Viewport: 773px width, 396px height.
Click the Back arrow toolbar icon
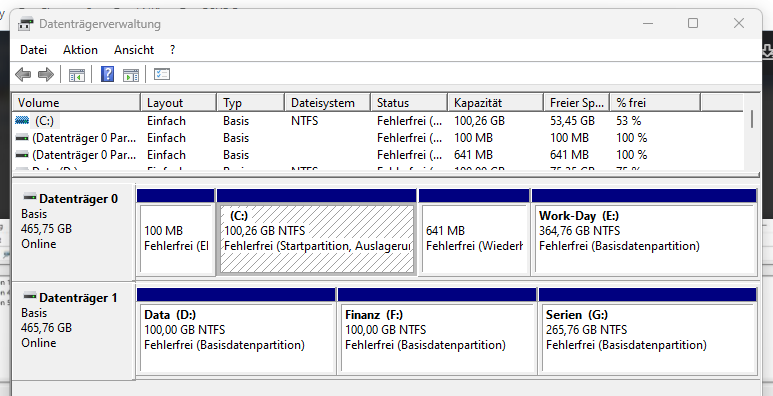point(23,74)
